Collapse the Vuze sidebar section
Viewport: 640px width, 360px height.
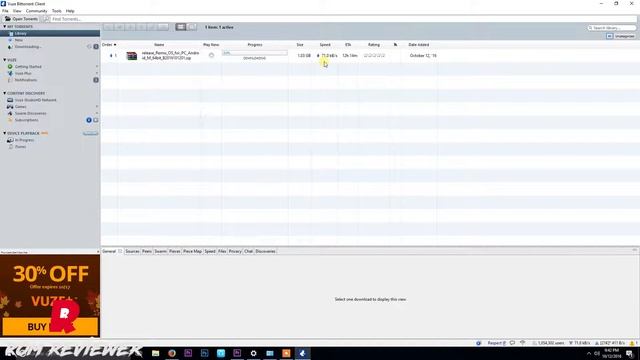point(4,60)
